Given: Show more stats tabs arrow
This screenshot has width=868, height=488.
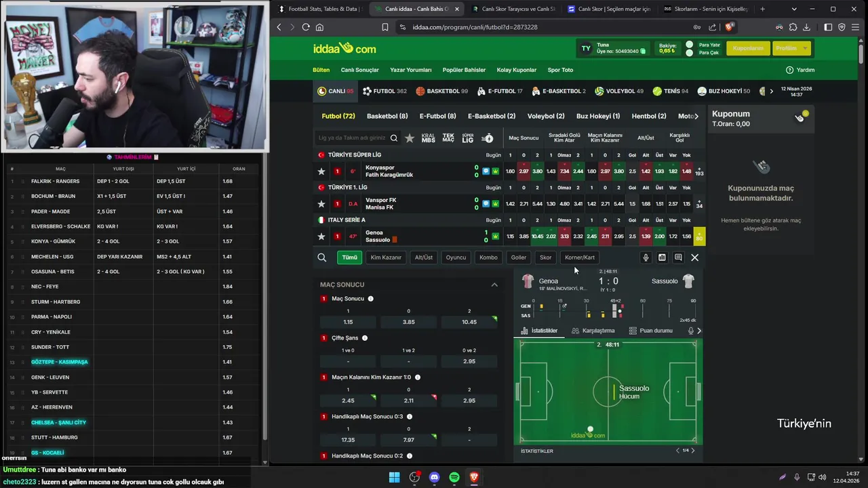Looking at the screenshot, I should point(699,331).
